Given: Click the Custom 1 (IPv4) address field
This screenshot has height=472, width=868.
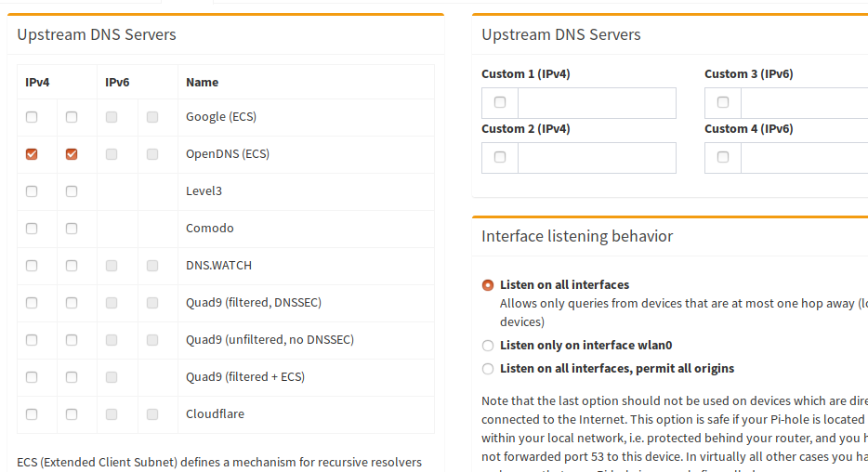Looking at the screenshot, I should click(597, 103).
